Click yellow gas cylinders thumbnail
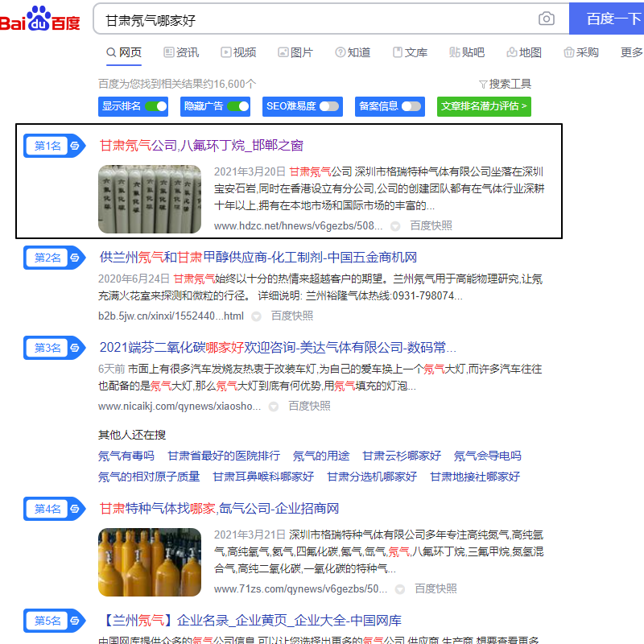Screen dimensions: 644x644 pyautogui.click(x=150, y=562)
